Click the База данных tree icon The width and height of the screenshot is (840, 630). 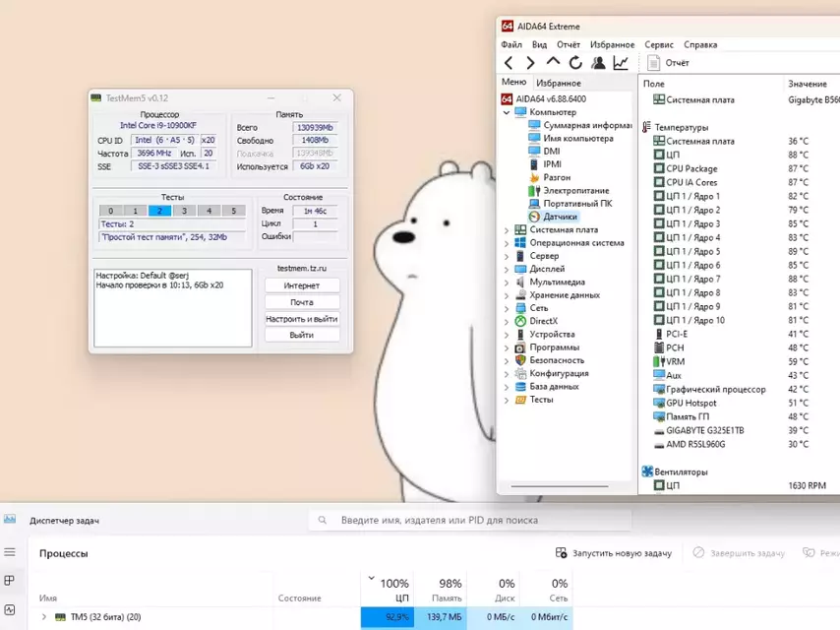[520, 387]
